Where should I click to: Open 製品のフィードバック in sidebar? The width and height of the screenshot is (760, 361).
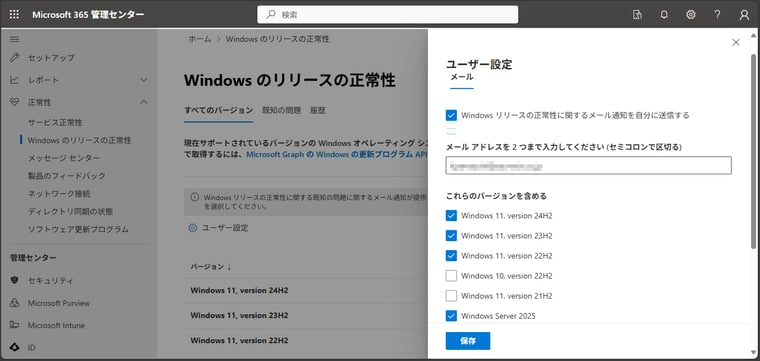[x=66, y=176]
